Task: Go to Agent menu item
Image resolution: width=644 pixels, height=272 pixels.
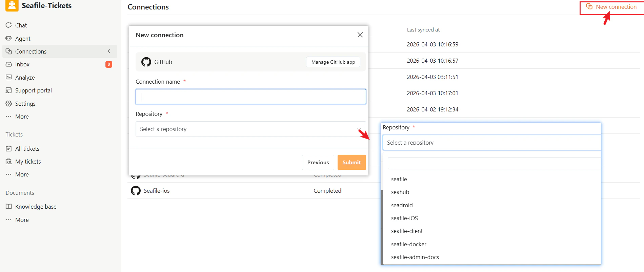Action: tap(23, 38)
